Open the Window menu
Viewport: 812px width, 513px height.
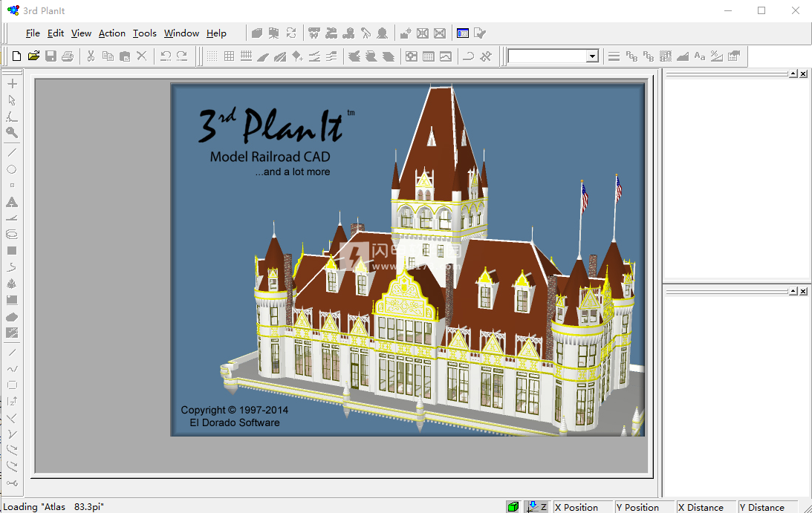coord(181,33)
